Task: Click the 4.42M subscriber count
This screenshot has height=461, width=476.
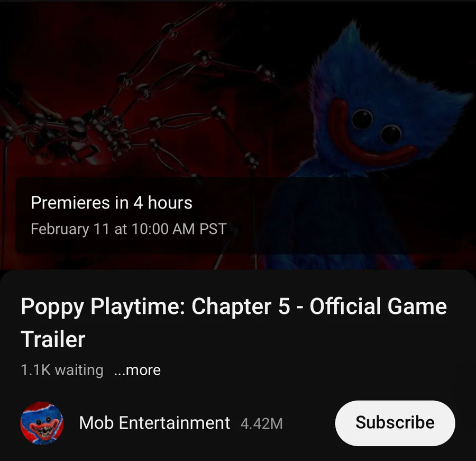Action: [261, 423]
